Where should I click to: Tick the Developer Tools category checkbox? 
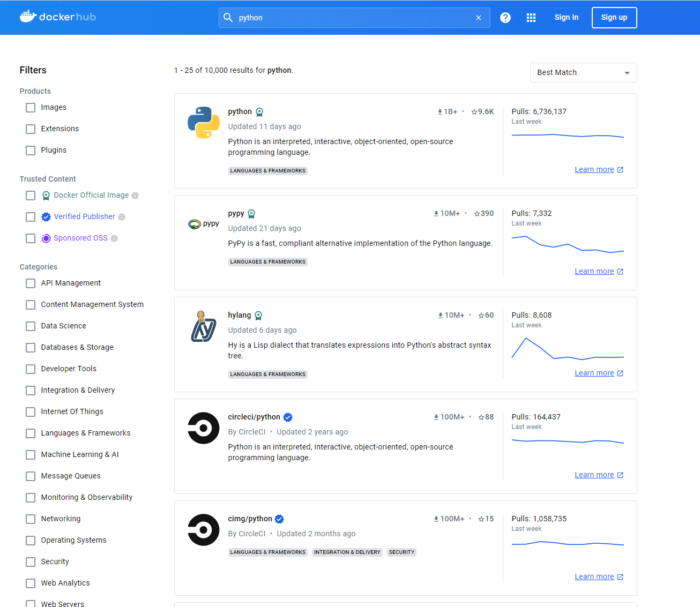pos(31,369)
